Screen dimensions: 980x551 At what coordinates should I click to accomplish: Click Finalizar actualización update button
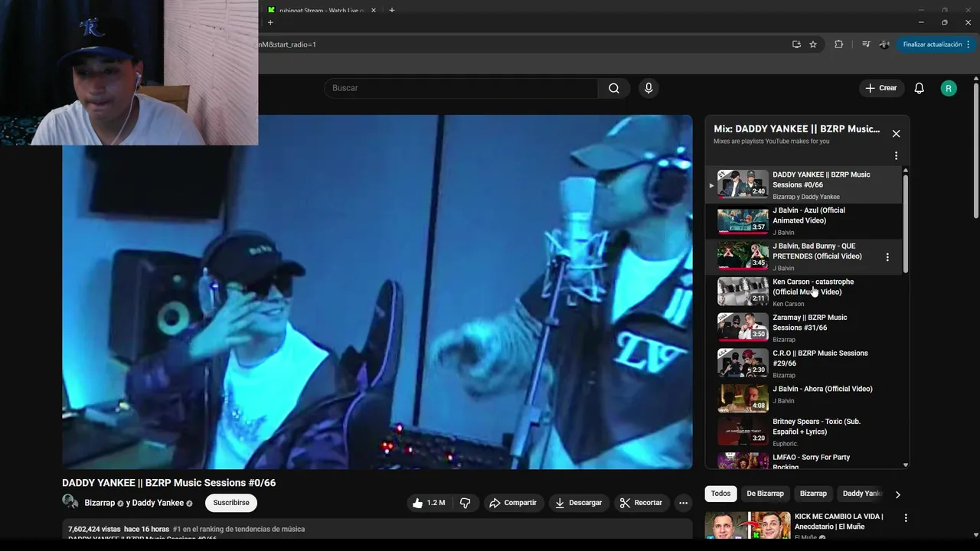[x=936, y=44]
